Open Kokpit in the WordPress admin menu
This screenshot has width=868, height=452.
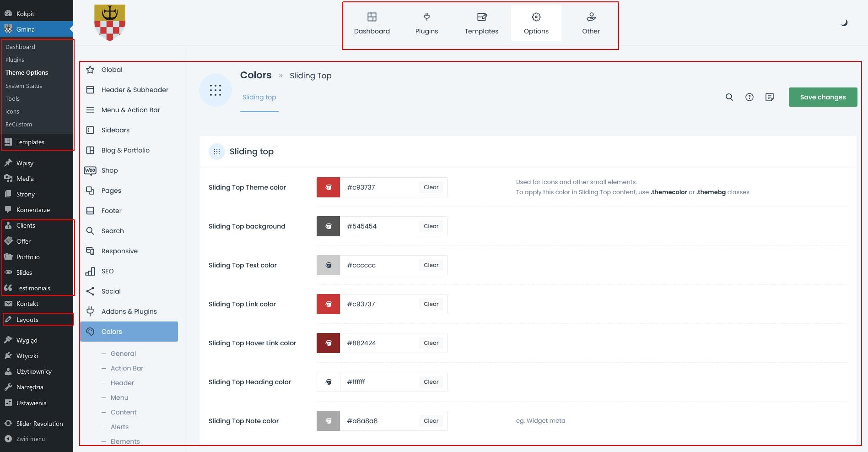coord(37,14)
